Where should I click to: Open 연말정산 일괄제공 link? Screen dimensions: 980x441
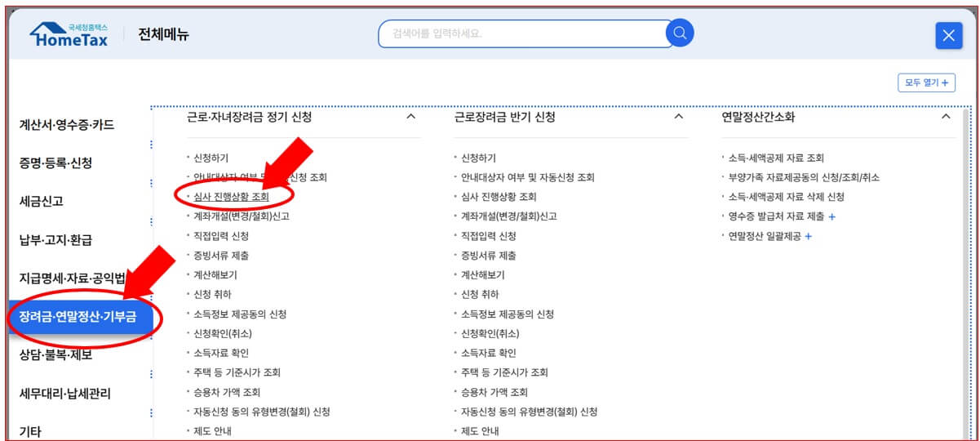[765, 236]
